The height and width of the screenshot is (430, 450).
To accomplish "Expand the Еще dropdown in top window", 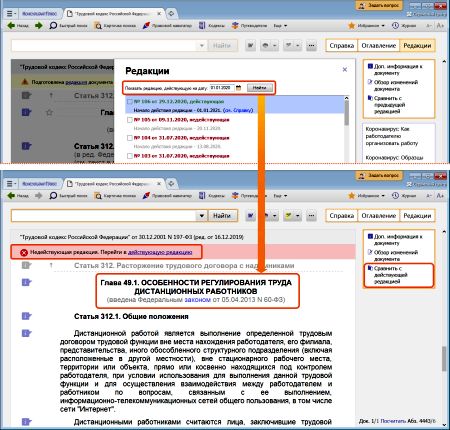I will point(280,26).
